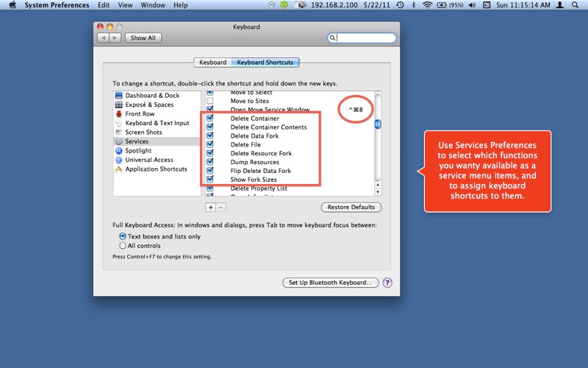Viewport: 588px width, 368px height.
Task: Focus the preferences search field
Action: coord(362,38)
